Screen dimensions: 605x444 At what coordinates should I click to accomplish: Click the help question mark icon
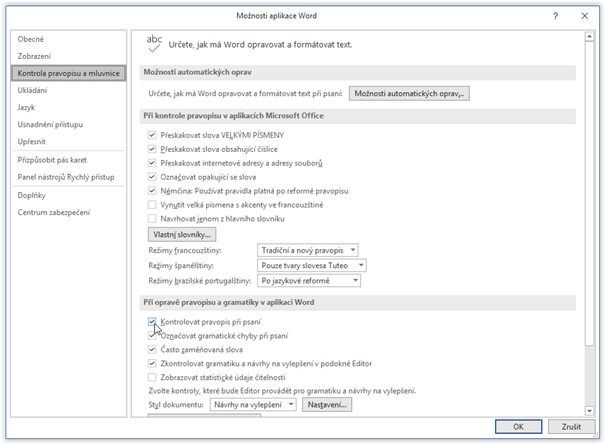pyautogui.click(x=555, y=16)
